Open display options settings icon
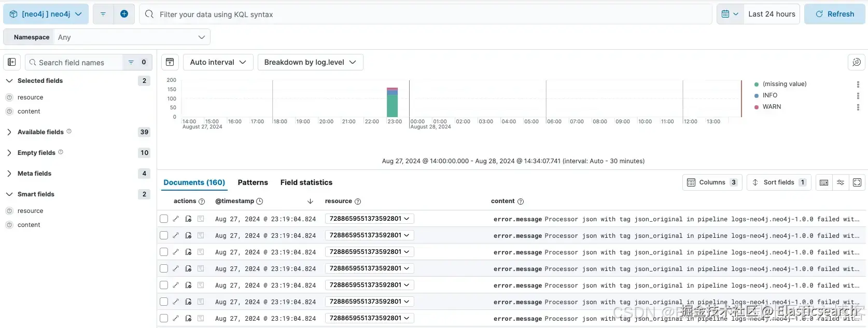Screen dimensions: 868x328 tap(841, 182)
